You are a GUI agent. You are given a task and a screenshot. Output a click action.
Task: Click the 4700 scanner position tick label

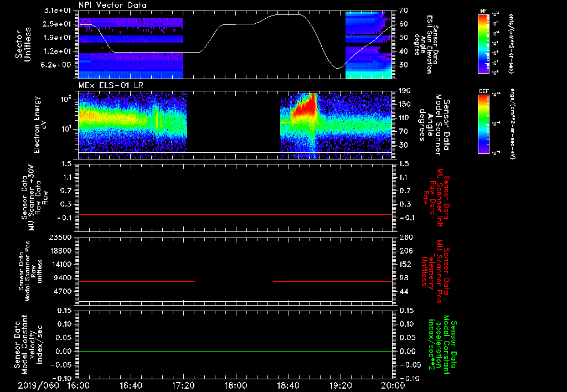(63, 291)
